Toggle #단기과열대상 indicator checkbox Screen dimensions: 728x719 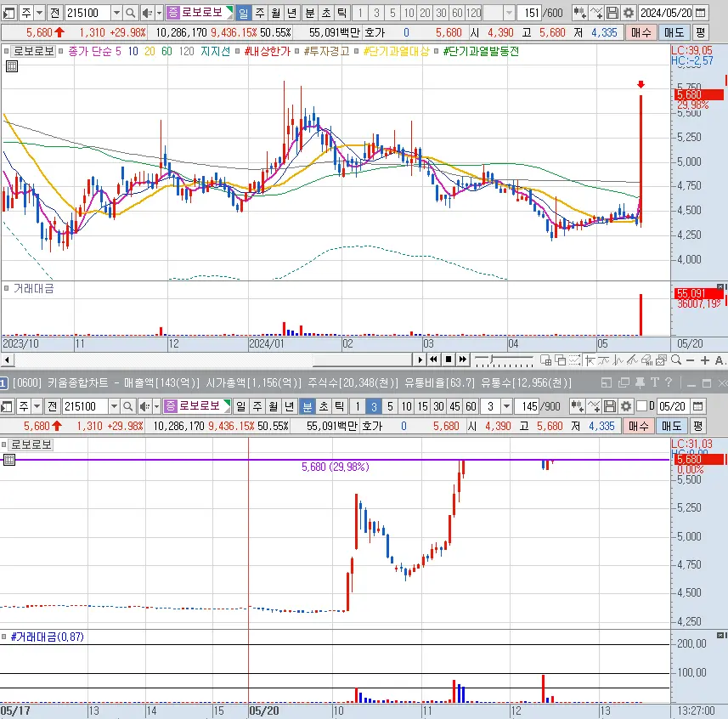point(357,51)
